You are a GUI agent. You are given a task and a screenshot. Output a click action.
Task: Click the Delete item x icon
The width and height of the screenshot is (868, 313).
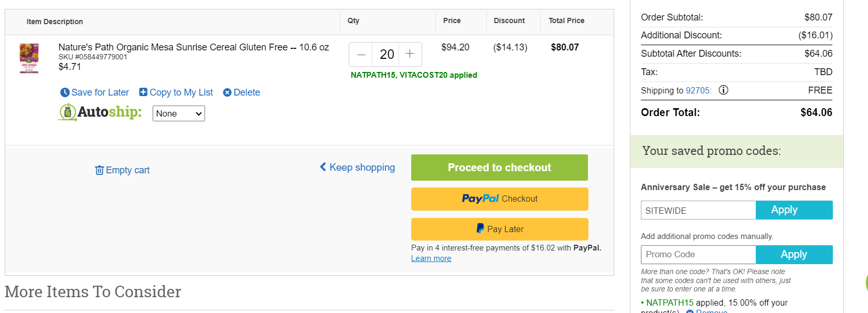[x=227, y=92]
